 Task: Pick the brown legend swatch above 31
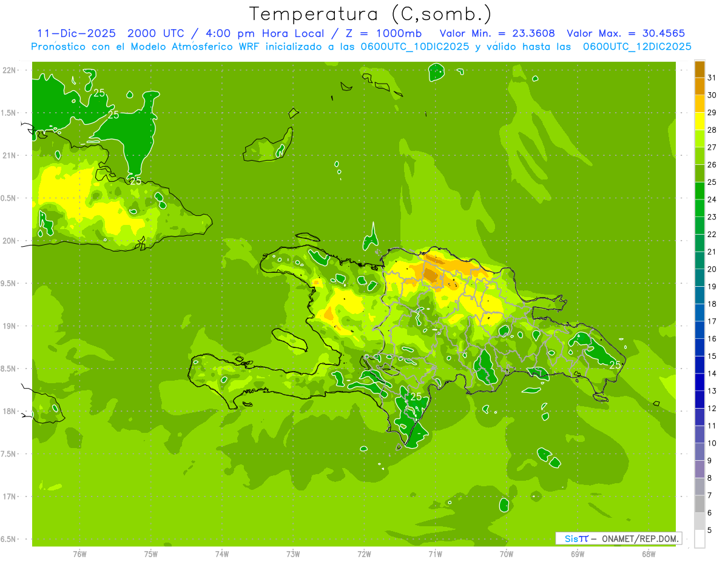coord(699,69)
